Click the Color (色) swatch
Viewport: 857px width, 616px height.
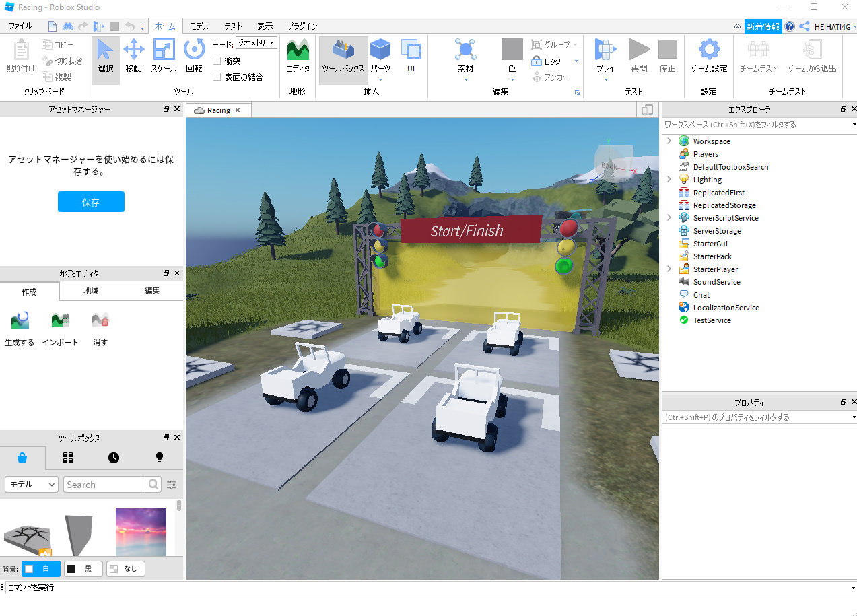tap(512, 50)
